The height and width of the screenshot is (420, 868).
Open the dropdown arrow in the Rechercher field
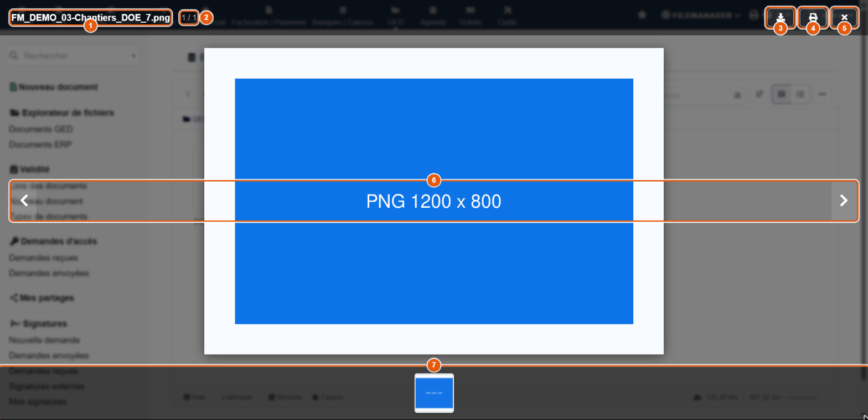[133, 56]
